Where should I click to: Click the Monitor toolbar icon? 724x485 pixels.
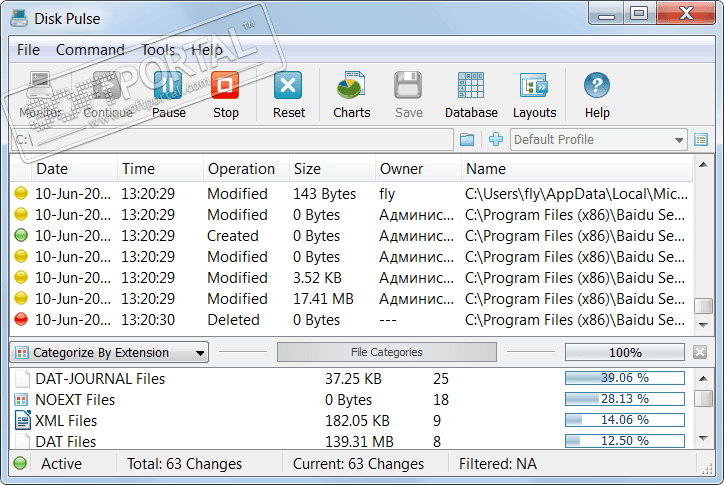point(40,86)
